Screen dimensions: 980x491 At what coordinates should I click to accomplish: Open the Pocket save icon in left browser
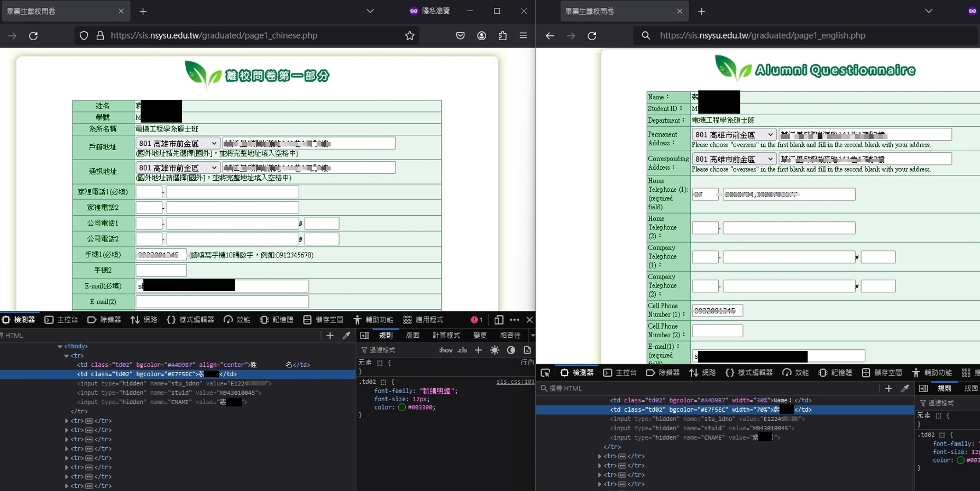pos(460,35)
